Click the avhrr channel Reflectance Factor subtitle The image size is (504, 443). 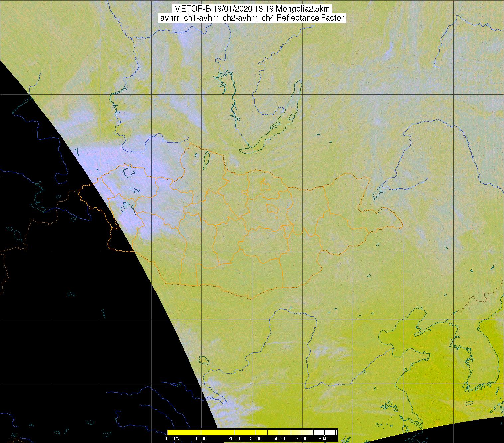point(252,18)
